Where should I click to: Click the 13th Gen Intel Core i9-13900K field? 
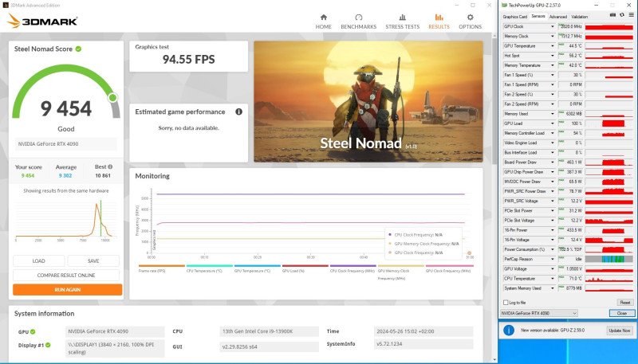pos(269,331)
